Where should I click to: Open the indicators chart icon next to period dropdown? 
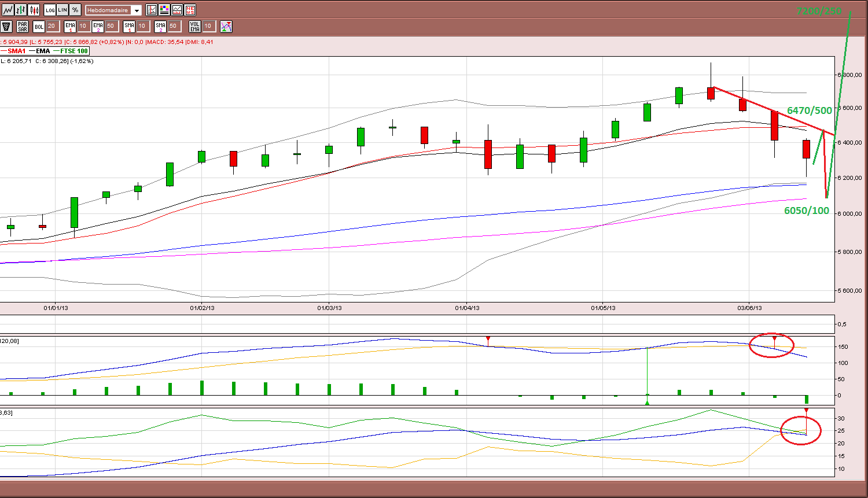152,10
